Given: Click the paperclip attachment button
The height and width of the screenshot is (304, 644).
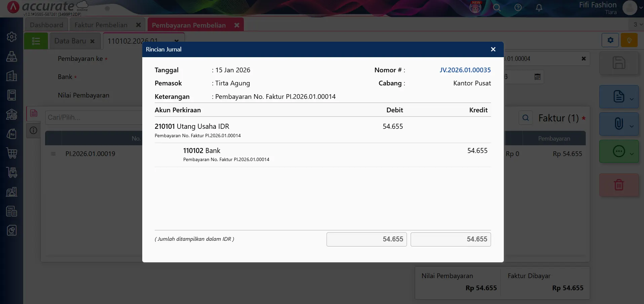Looking at the screenshot, I should click(x=618, y=123).
